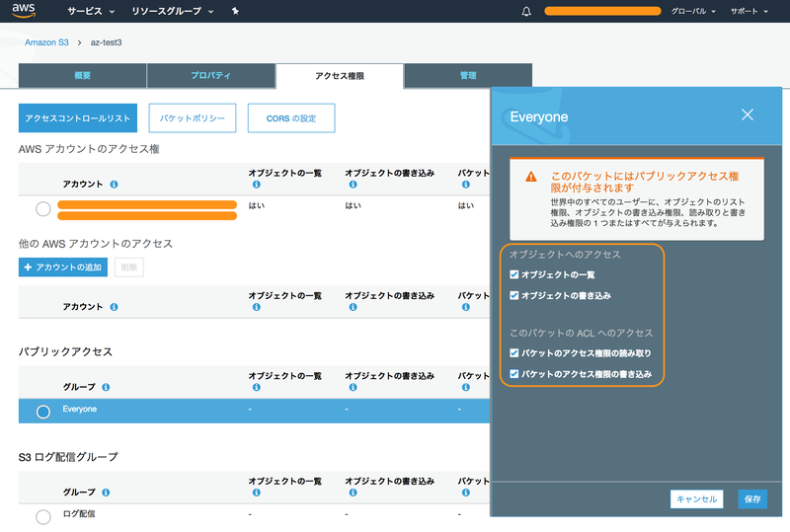Viewport: 790px width, 532px height.
Task: Click the pin shortcut icon in navbar
Action: coord(235,11)
